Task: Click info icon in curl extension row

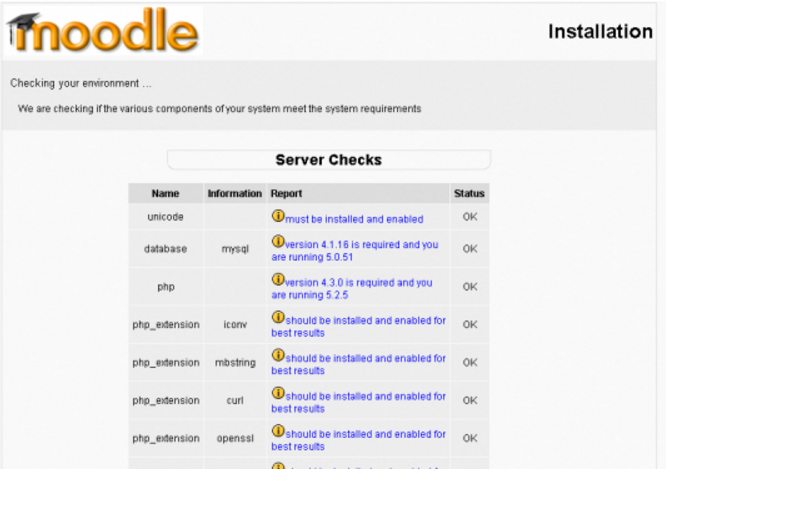Action: [278, 393]
